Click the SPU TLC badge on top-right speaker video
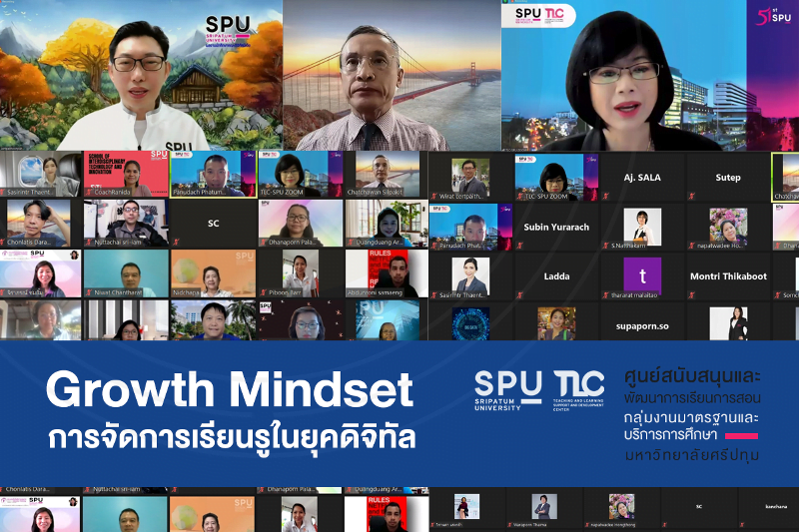 point(539,15)
